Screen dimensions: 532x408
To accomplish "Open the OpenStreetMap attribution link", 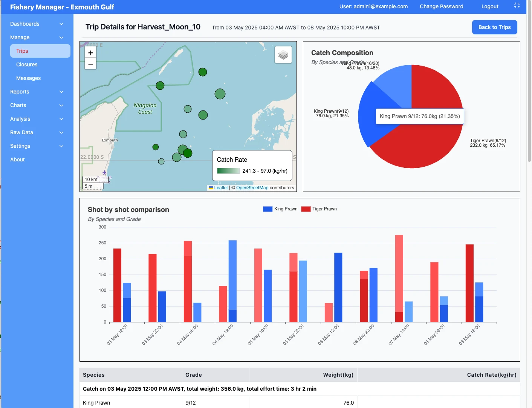I will click(x=252, y=188).
